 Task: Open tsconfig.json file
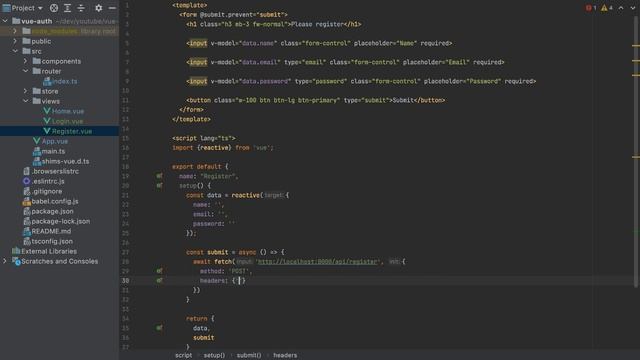(x=52, y=241)
